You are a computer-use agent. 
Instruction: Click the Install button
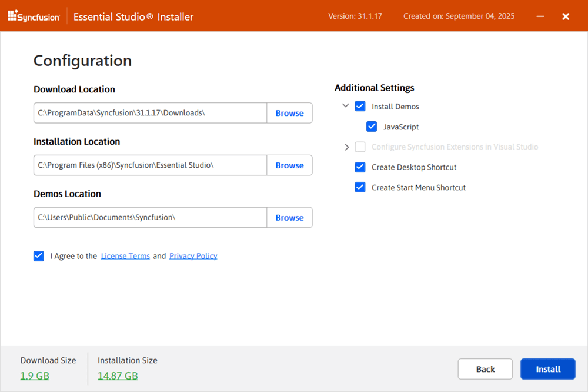click(x=547, y=369)
